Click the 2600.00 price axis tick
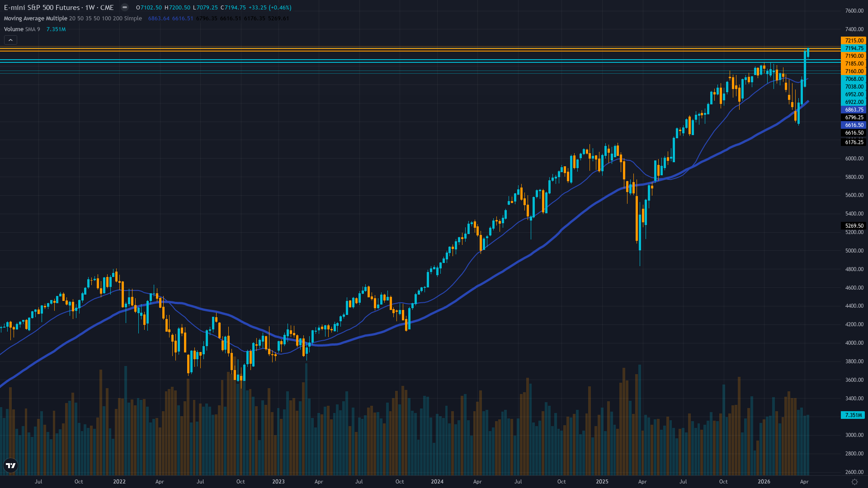Image resolution: width=868 pixels, height=488 pixels. 854,472
